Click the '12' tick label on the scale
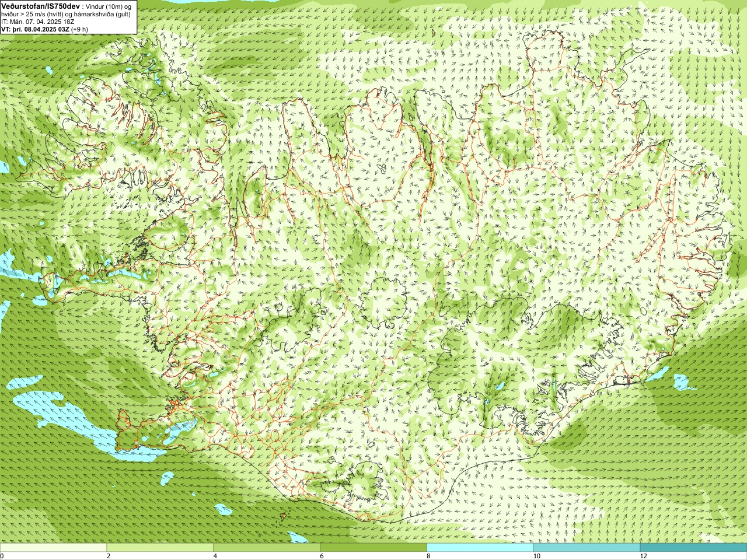747x560 pixels. [x=643, y=556]
